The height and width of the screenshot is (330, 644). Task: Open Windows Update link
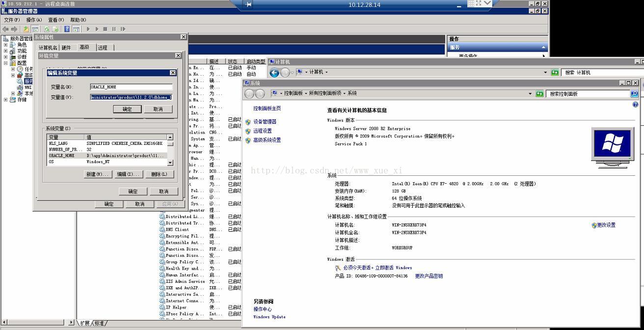point(269,317)
